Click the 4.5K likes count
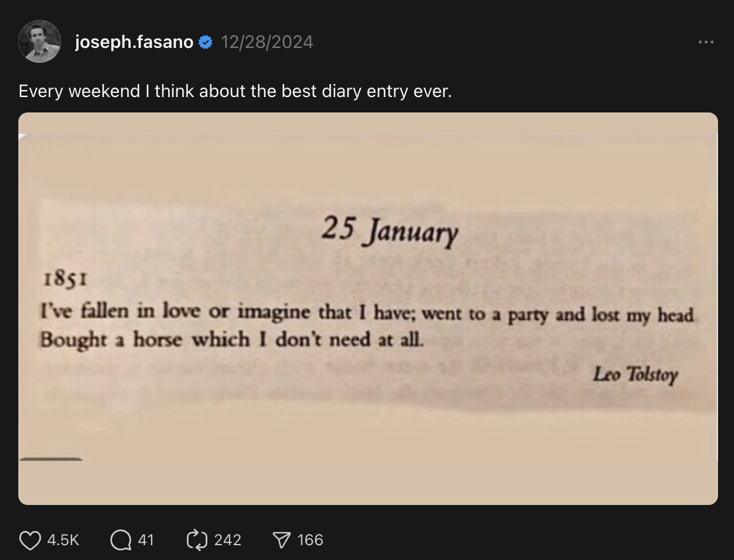Screen dimensions: 734x560 (62, 540)
